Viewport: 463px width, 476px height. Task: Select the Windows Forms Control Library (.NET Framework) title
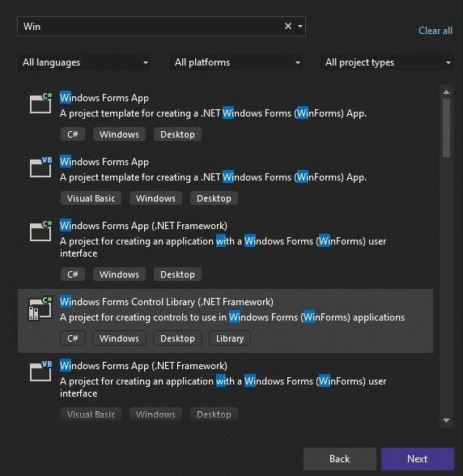coord(167,302)
